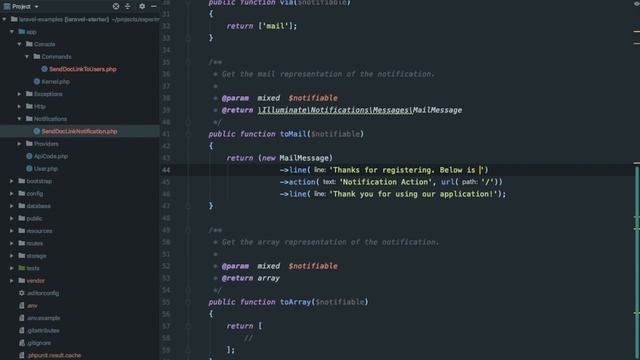Click the green tests folder icon

[22, 268]
